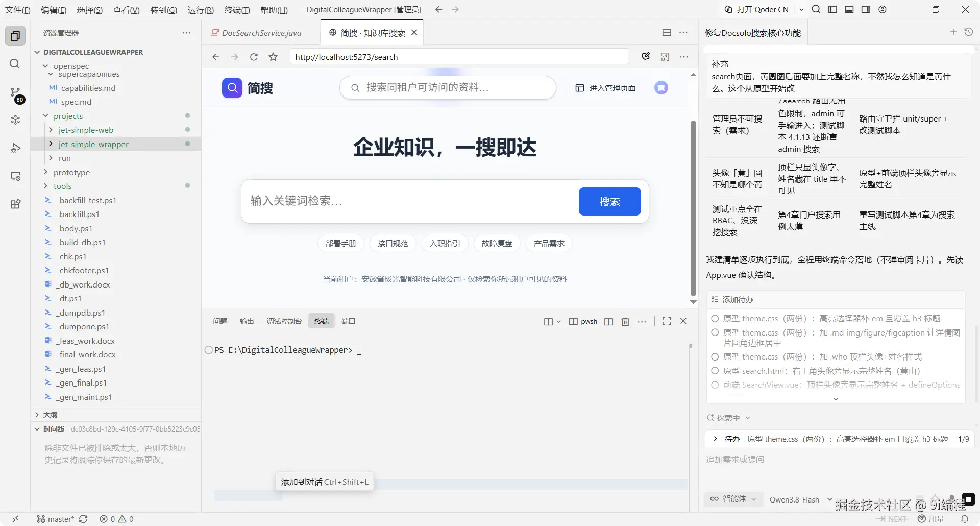Click 进入管理页面 link

(605, 88)
